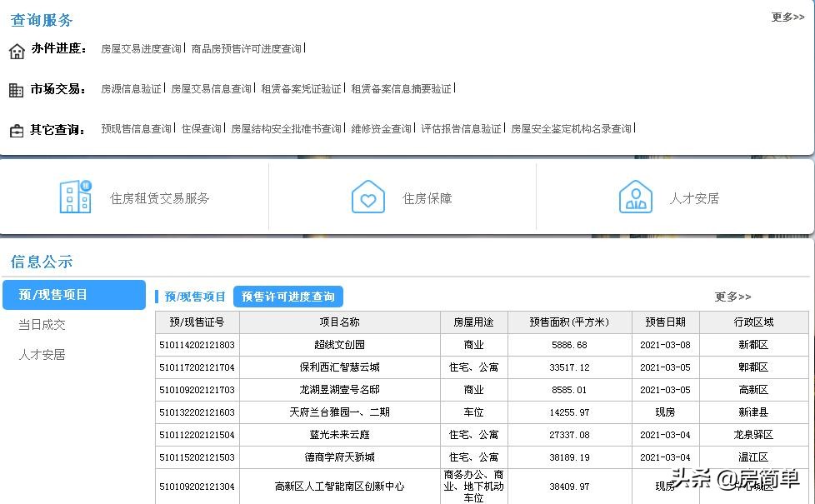Open 更多>> at the top right
The height and width of the screenshot is (504, 815).
787,17
